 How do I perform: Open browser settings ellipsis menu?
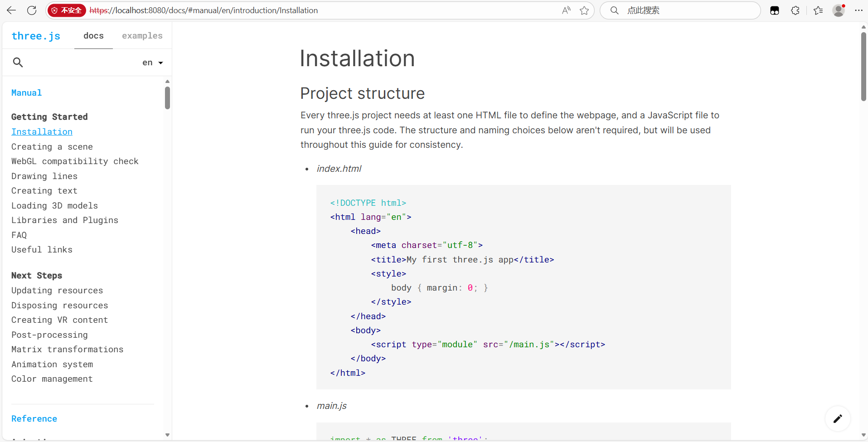[858, 10]
